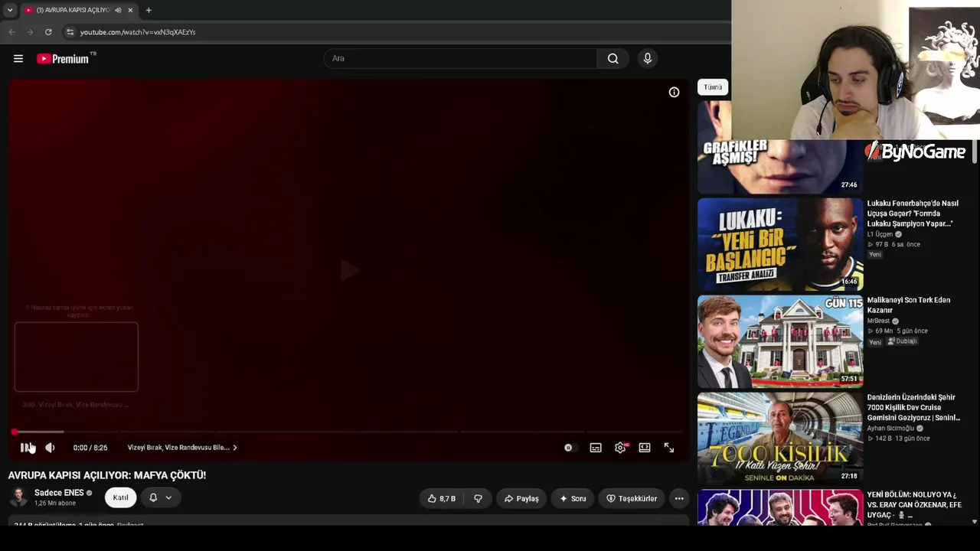Screen dimensions: 980x551
Task: Open 'YENİ BÖLÜM: NOLUYO YA' video title
Action: pyautogui.click(x=914, y=505)
